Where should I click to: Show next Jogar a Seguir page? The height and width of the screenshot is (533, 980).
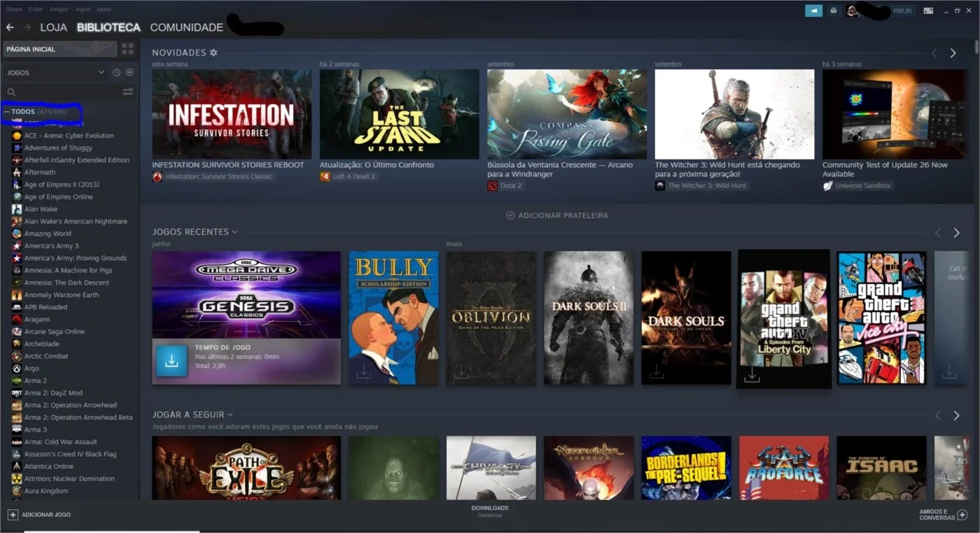point(956,415)
